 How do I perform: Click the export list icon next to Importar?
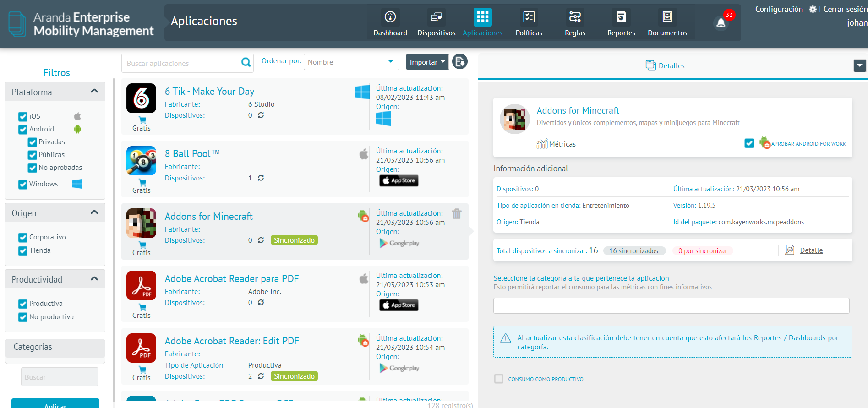click(460, 61)
